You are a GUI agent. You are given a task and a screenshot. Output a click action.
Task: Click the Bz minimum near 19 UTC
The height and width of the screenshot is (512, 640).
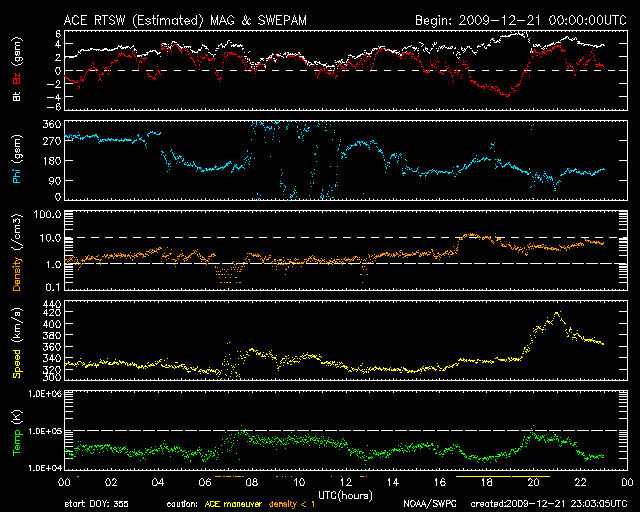coord(507,95)
